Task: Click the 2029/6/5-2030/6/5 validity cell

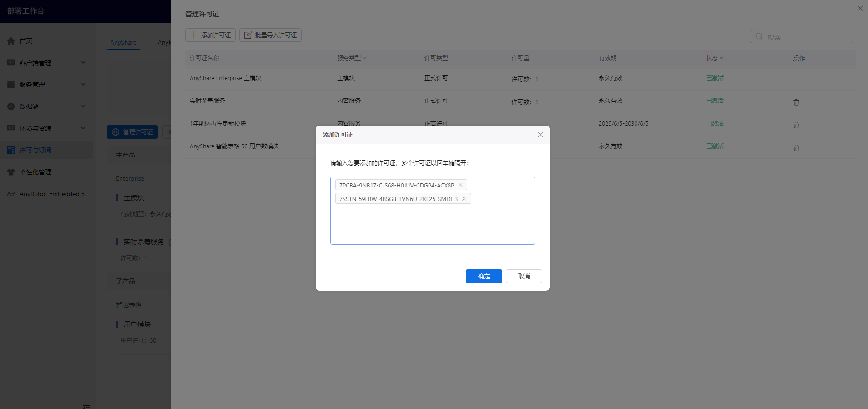Action: pos(623,124)
